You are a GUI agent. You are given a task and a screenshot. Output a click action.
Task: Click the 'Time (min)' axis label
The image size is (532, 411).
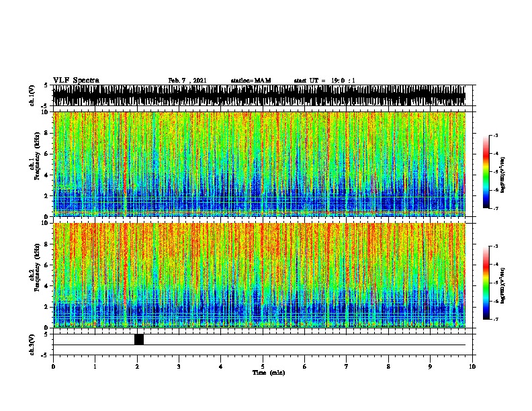coord(269,373)
